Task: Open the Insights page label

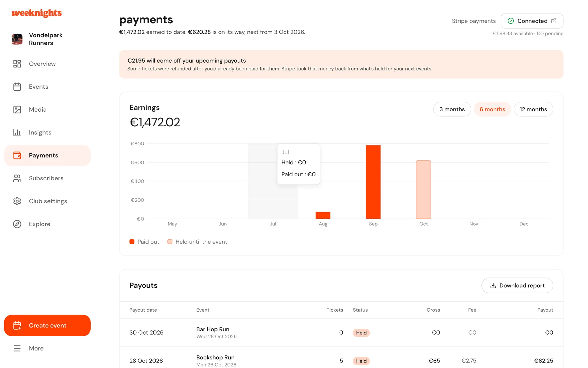Action: click(x=40, y=132)
